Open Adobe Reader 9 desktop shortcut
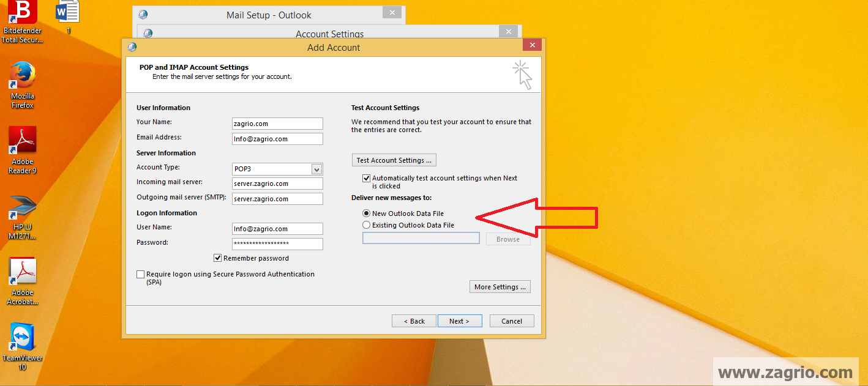Image resolution: width=868 pixels, height=386 pixels. (23, 150)
